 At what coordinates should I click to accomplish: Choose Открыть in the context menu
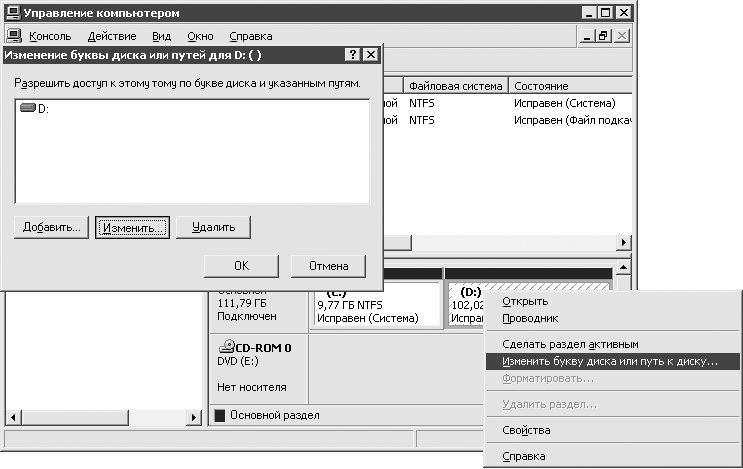pyautogui.click(x=524, y=301)
